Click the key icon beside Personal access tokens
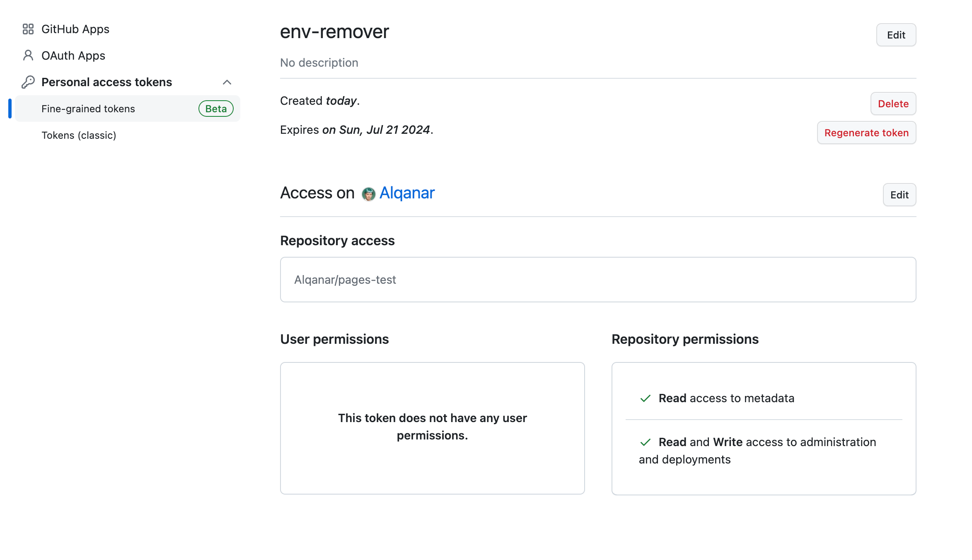The width and height of the screenshot is (972, 560). [x=28, y=82]
